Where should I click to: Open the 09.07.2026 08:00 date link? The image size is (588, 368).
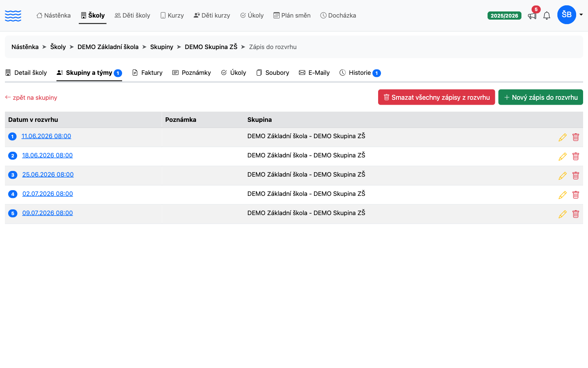pyautogui.click(x=48, y=213)
